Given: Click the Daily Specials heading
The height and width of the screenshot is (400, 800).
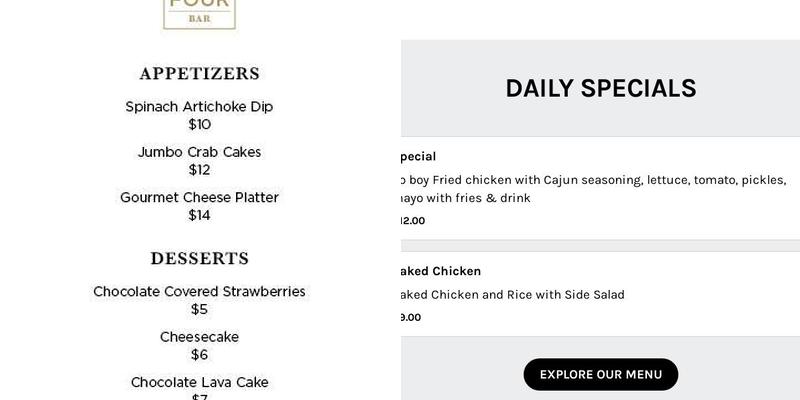Looking at the screenshot, I should pos(600,88).
